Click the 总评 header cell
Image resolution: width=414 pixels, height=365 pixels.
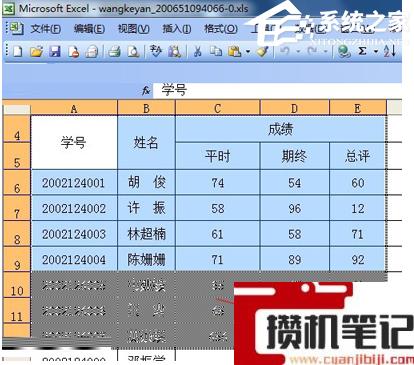358,156
